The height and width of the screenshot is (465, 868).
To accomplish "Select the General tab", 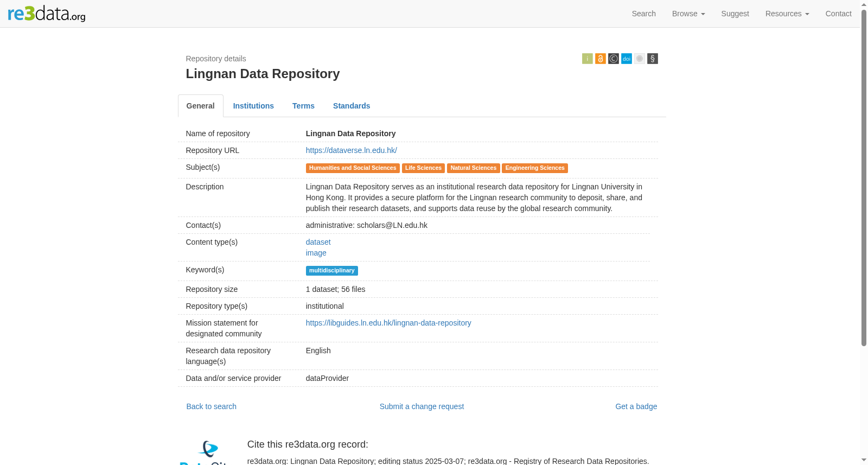I will (x=201, y=106).
